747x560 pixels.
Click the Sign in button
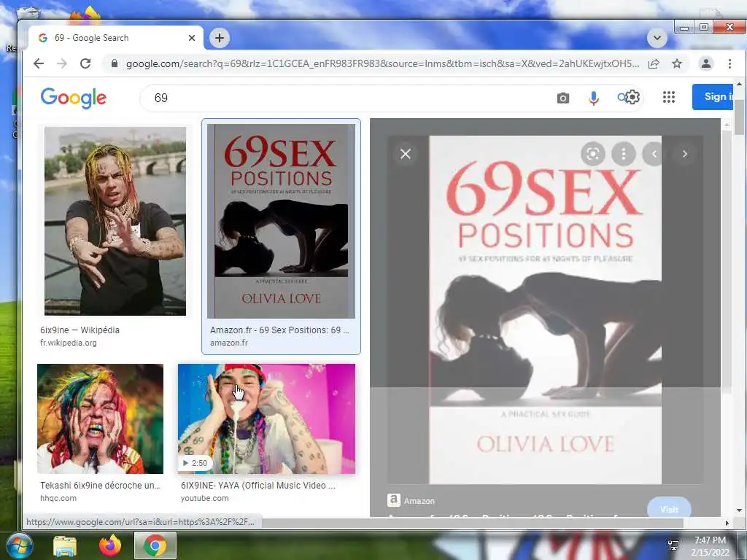pyautogui.click(x=713, y=97)
